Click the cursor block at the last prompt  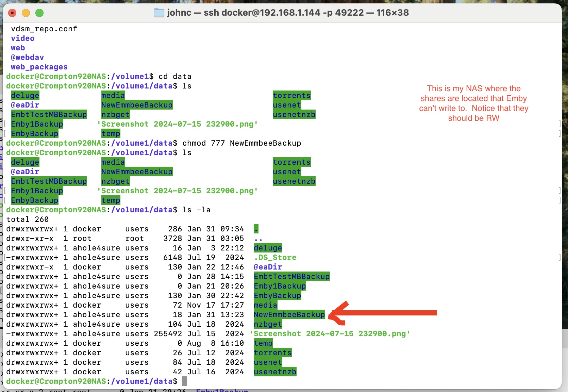pyautogui.click(x=185, y=381)
